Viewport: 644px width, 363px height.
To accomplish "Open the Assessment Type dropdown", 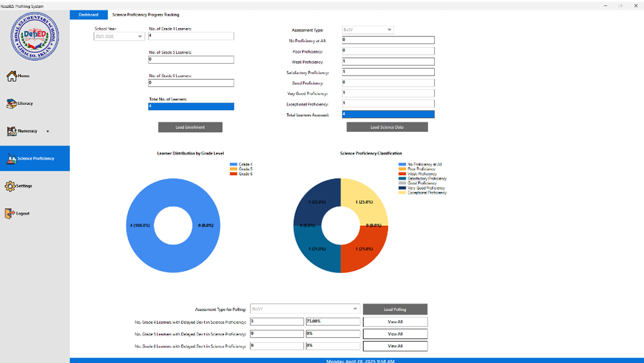I will click(x=367, y=30).
